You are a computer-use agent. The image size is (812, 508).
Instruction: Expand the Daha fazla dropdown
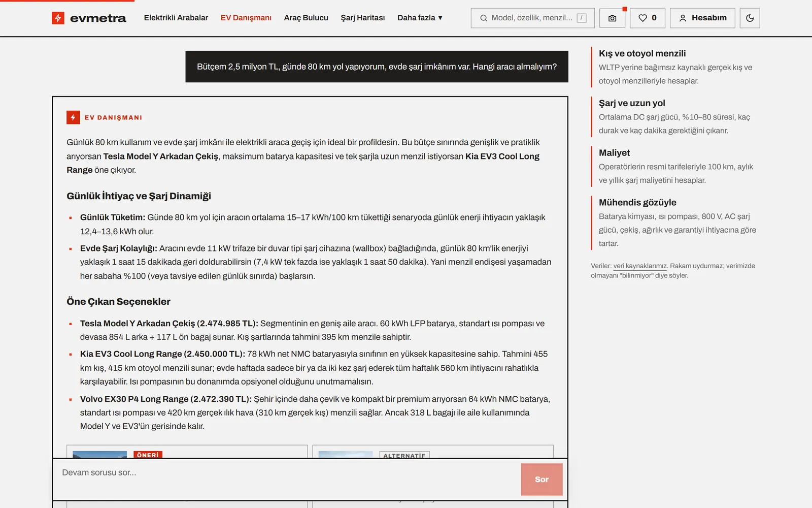tap(420, 18)
